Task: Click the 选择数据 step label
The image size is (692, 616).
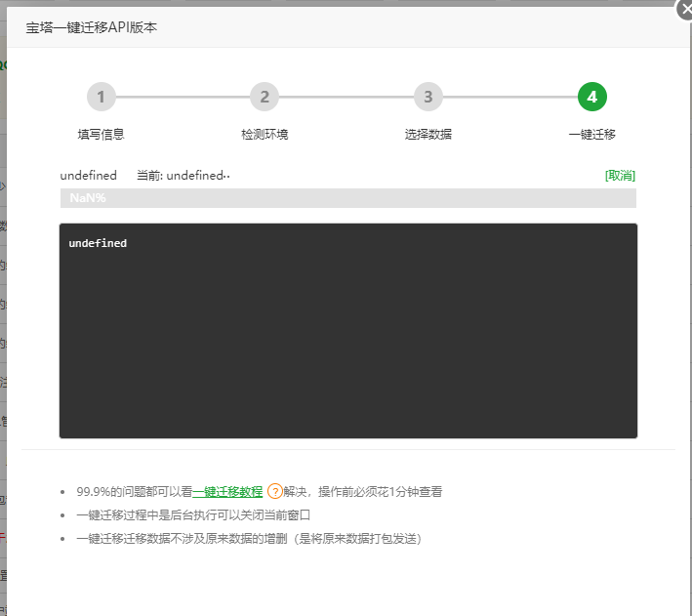Action: [x=428, y=135]
